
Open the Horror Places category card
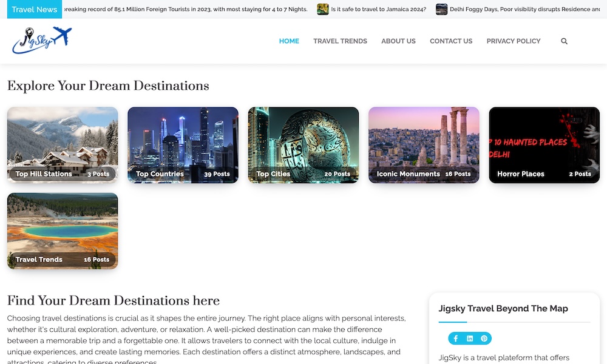point(544,145)
